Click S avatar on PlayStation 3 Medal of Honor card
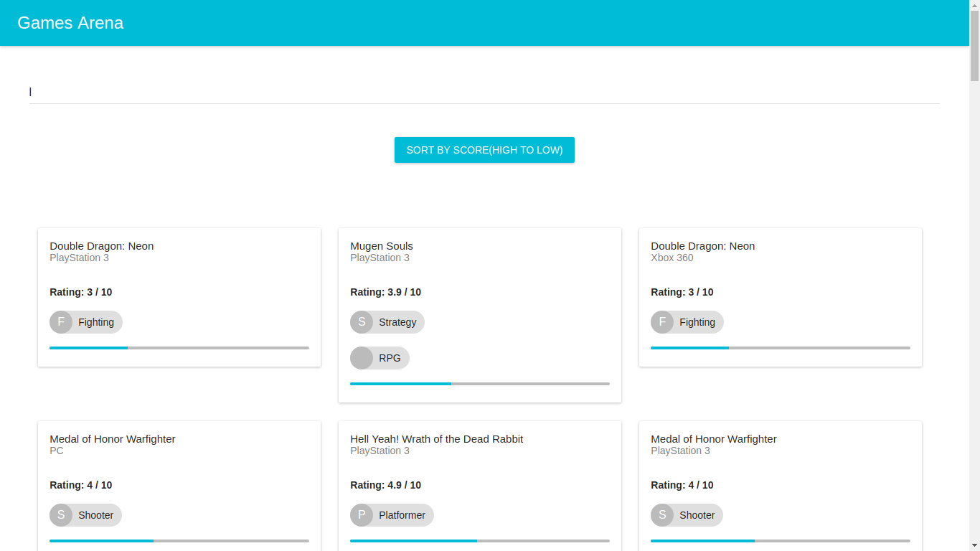 pyautogui.click(x=662, y=515)
